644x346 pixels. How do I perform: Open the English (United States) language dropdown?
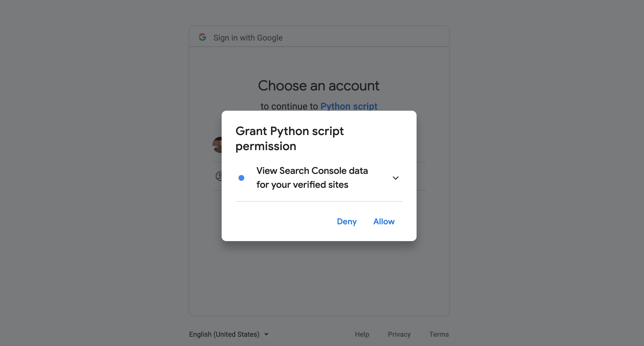(x=224, y=334)
